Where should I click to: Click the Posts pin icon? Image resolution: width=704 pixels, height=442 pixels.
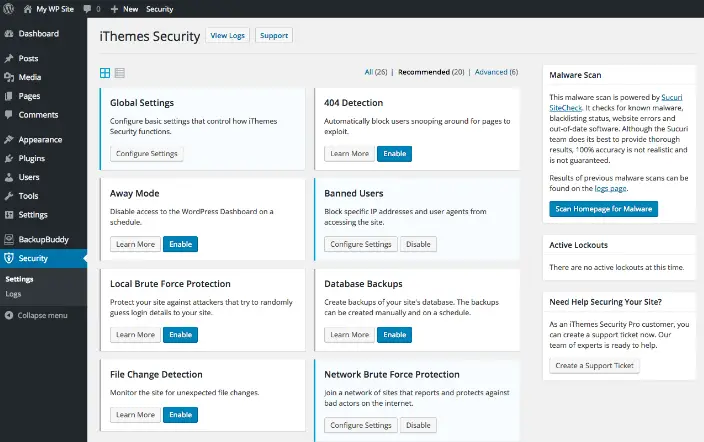coord(9,58)
